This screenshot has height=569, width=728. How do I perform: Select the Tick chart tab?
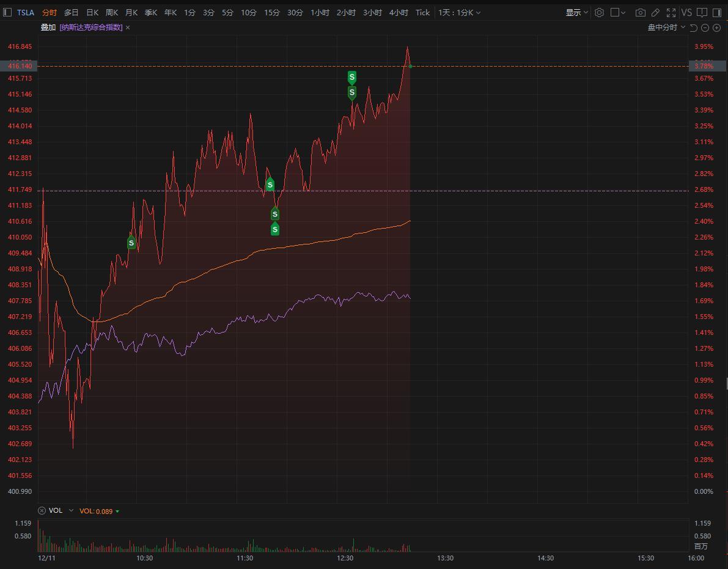click(x=422, y=13)
